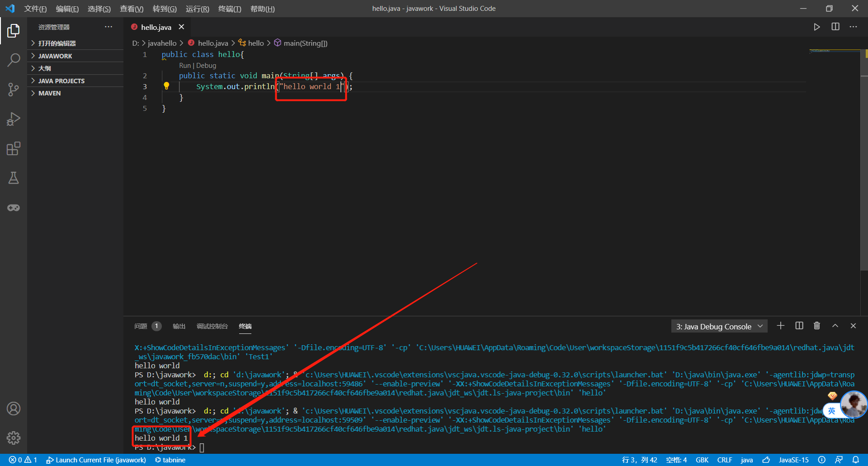Open the Search view in the activity bar
The width and height of the screenshot is (868, 466).
pyautogui.click(x=14, y=60)
